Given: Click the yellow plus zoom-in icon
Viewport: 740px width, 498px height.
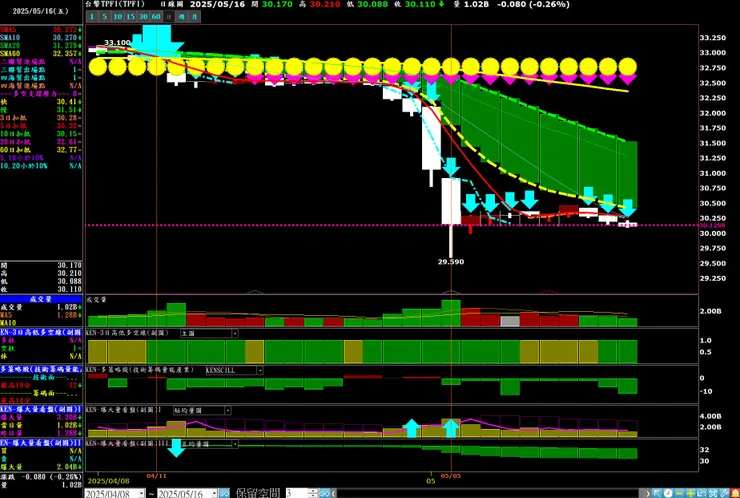Looking at the screenshot, I should click(x=690, y=493).
